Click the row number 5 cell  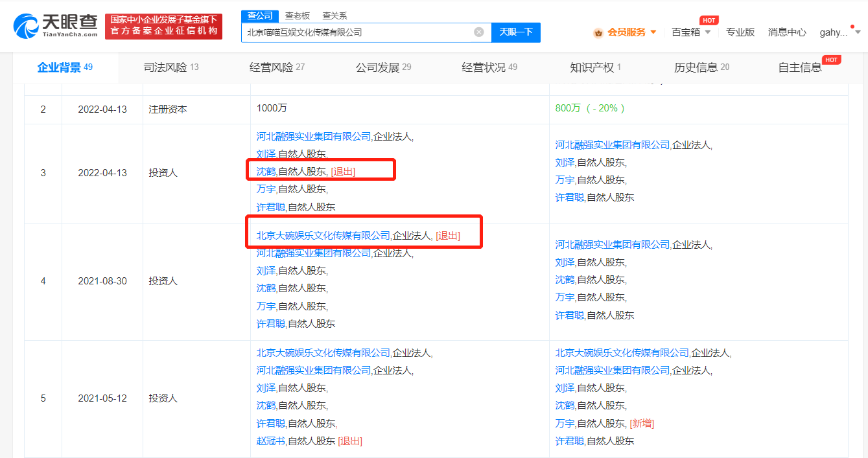(x=43, y=398)
